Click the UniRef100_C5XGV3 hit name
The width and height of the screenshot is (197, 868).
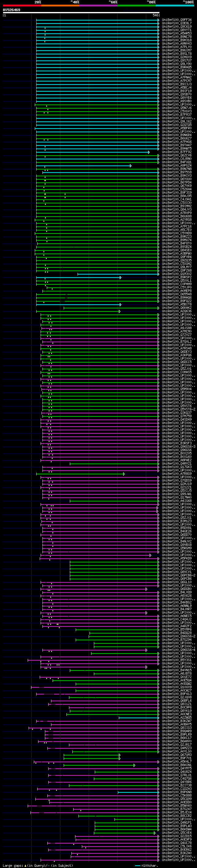(177, 111)
